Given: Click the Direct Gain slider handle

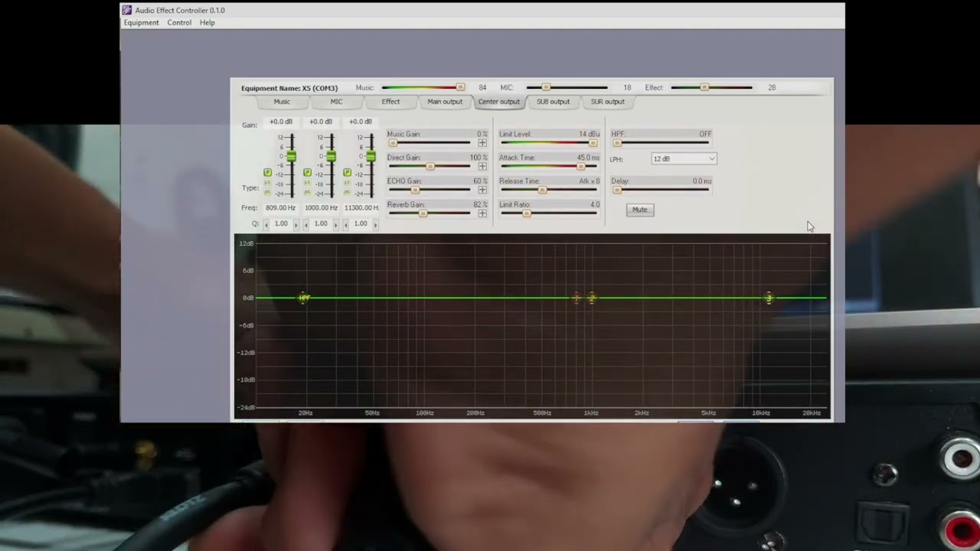Looking at the screenshot, I should point(430,166).
